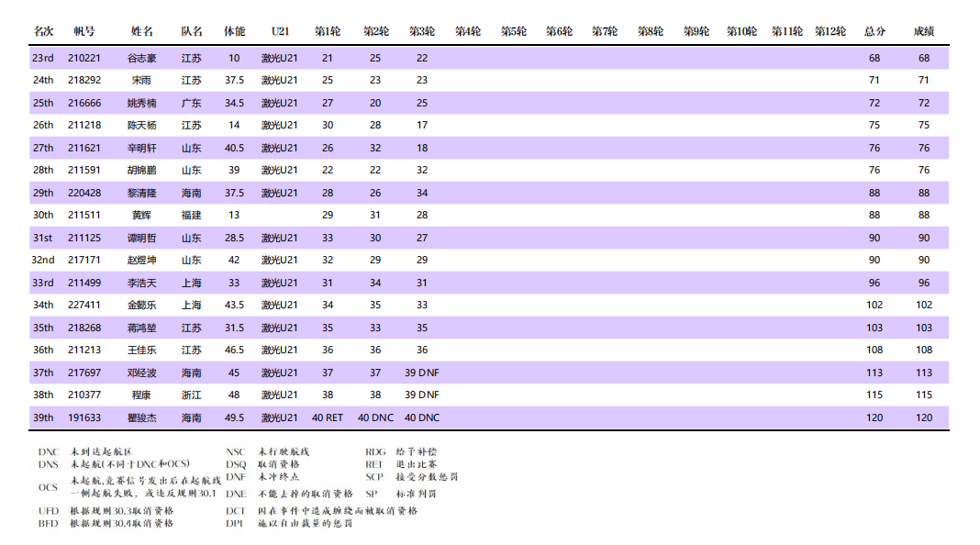Select the 帆号 column header
The image size is (980, 545).
pyautogui.click(x=84, y=31)
